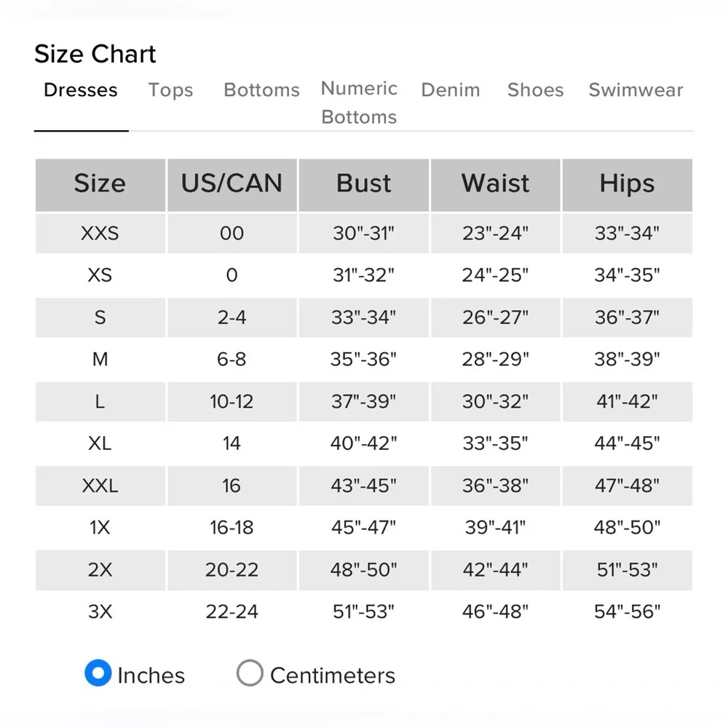Viewport: 728px width, 728px height.
Task: Open the Bottoms size tab
Action: (x=261, y=90)
